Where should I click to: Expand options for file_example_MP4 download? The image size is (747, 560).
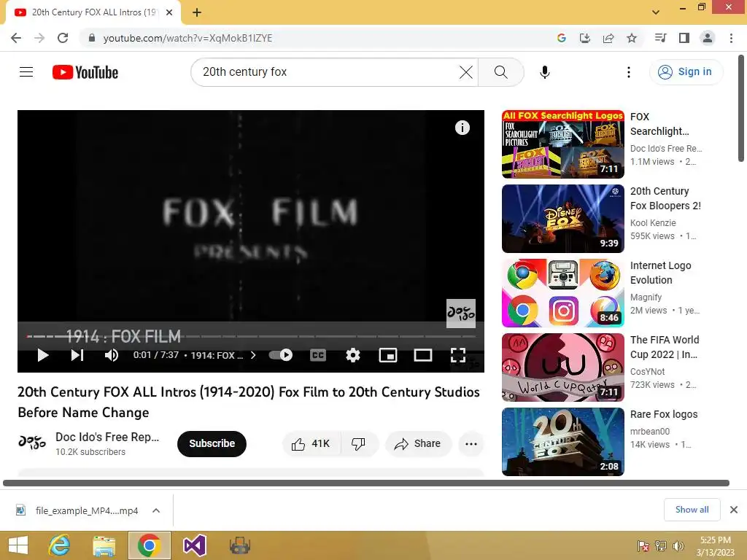click(156, 510)
